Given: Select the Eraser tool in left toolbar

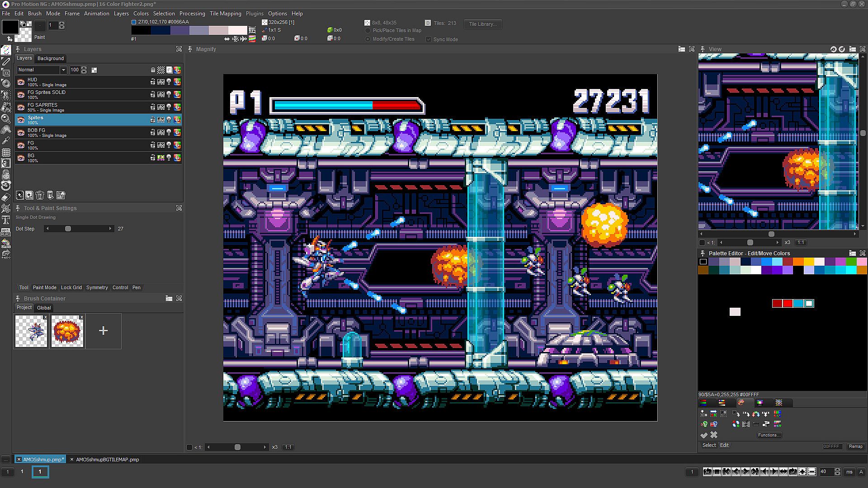Looking at the screenshot, I should pos(6,197).
